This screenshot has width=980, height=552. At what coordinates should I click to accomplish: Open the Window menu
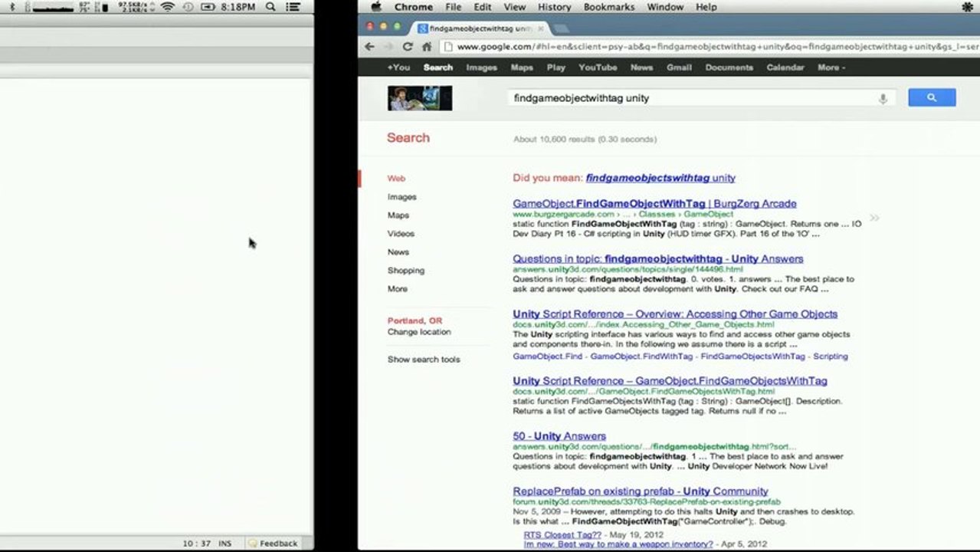(665, 7)
